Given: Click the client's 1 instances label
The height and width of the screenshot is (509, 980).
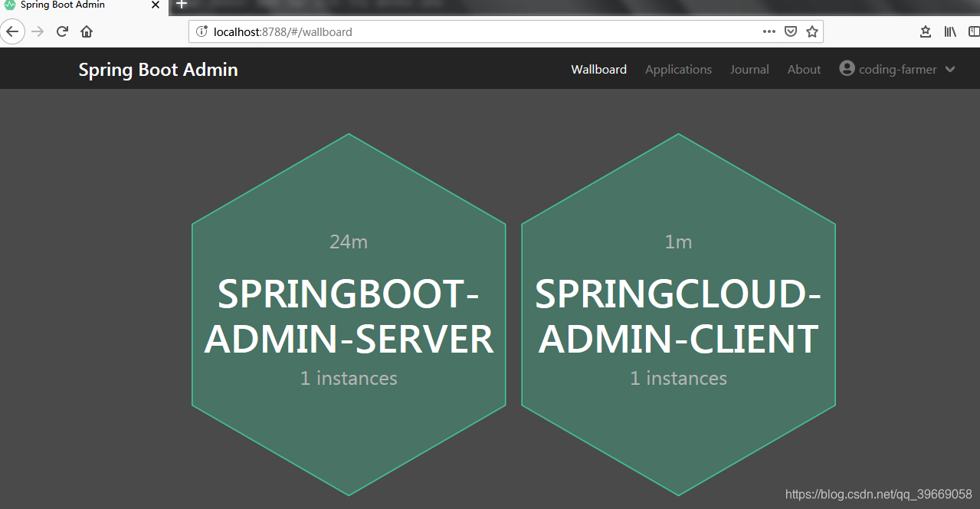Looking at the screenshot, I should tap(678, 378).
